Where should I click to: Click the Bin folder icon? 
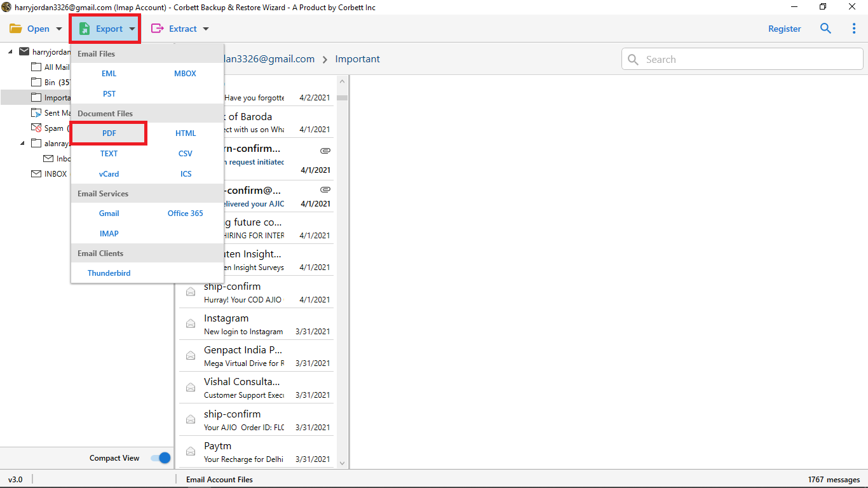coord(36,82)
